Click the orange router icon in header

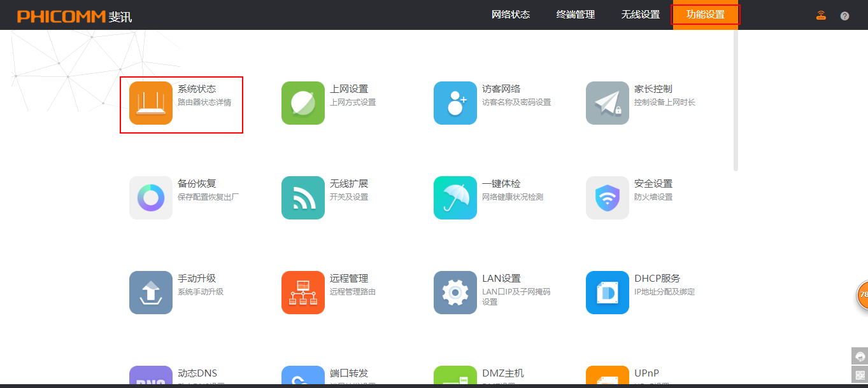[821, 16]
